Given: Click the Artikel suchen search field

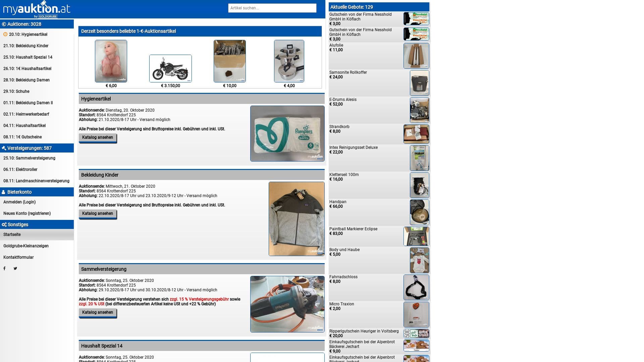Looking at the screenshot, I should coord(272,8).
